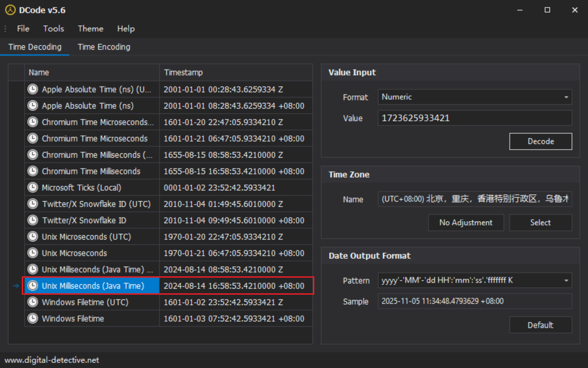This screenshot has width=588, height=368.
Task: Click clock icon next to Windows Filetime (UTC)
Action: coord(33,302)
